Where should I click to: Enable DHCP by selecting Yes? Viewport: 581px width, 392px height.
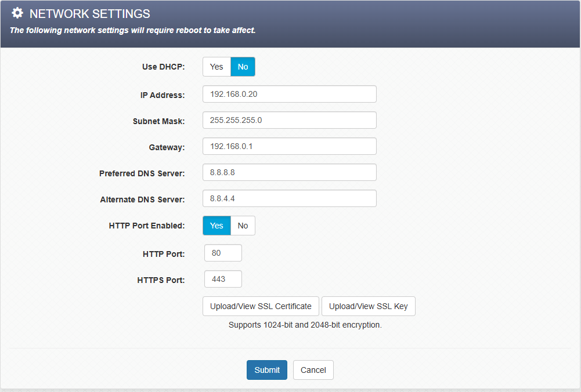coord(216,67)
